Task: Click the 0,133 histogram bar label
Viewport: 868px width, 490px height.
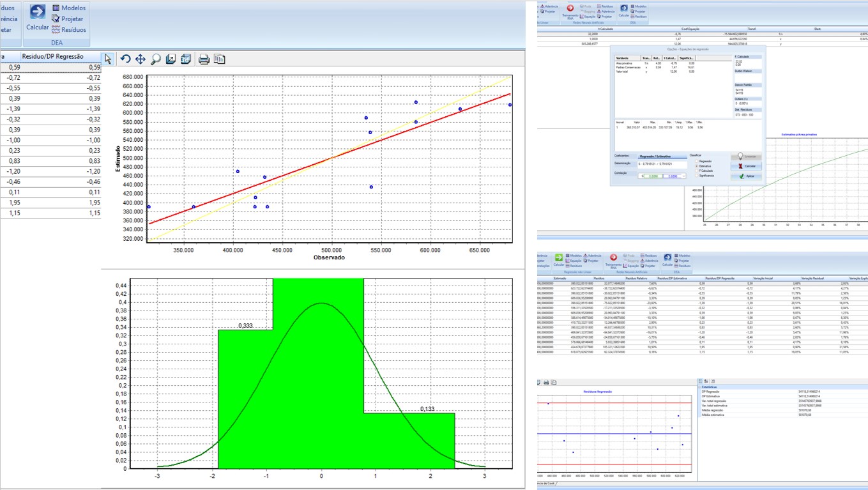Action: pyautogui.click(x=427, y=409)
